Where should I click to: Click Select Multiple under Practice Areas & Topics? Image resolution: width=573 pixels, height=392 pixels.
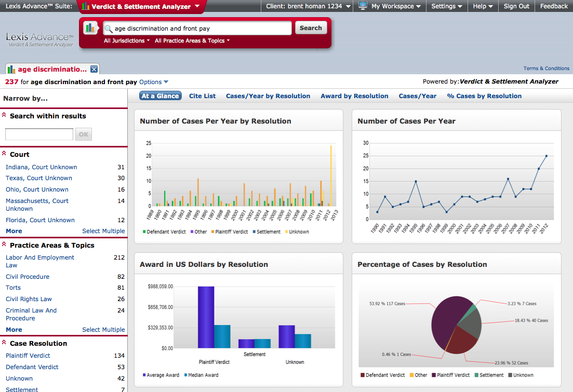pyautogui.click(x=103, y=330)
